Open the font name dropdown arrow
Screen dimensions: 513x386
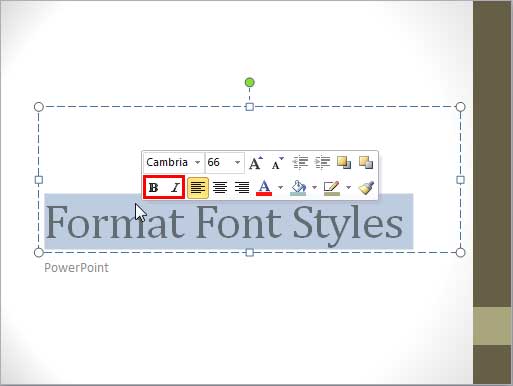[x=197, y=163]
